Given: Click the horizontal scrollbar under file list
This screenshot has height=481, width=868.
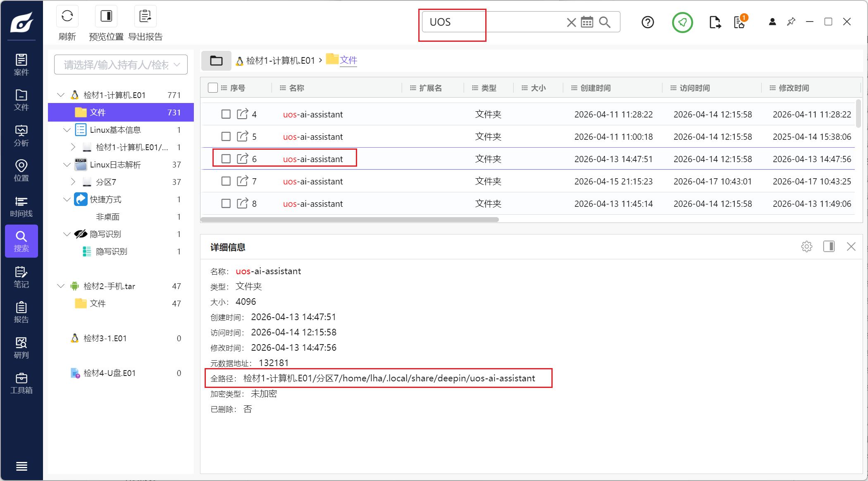Looking at the screenshot, I should click(x=350, y=220).
